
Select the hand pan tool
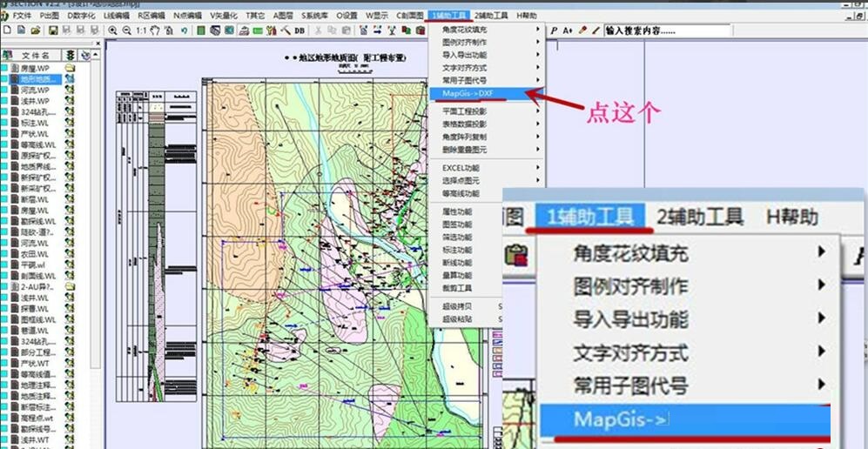(155, 30)
